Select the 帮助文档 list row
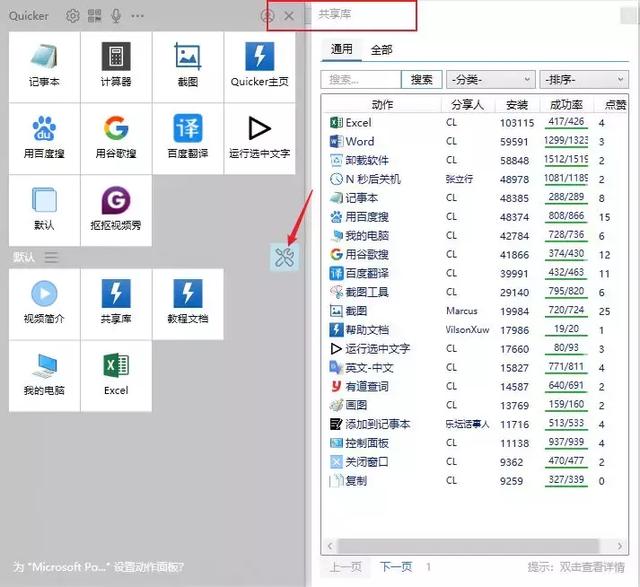640x587 pixels. pyautogui.click(x=475, y=330)
